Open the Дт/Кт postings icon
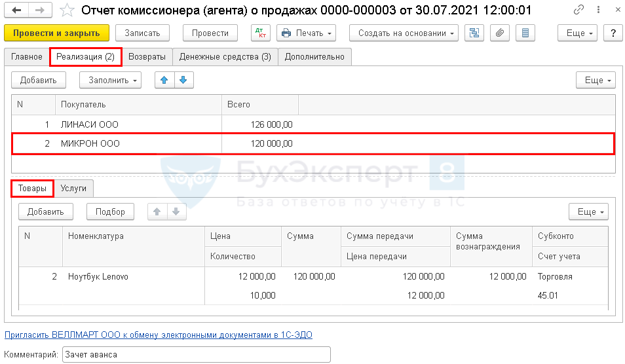 point(260,33)
